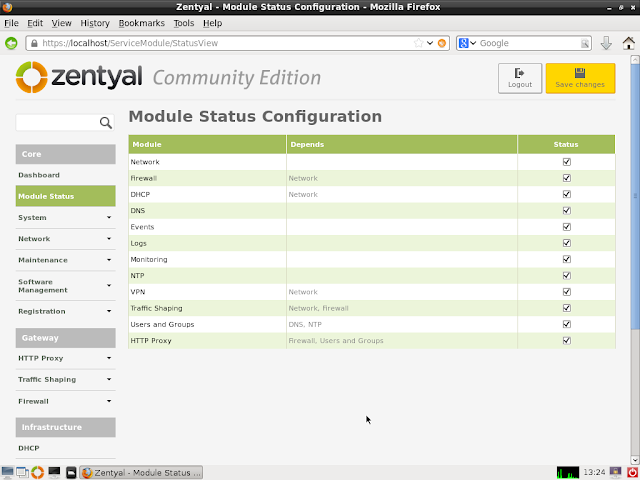Expand the System sidebar menu
Viewport: 640px width, 480px height.
click(65, 218)
